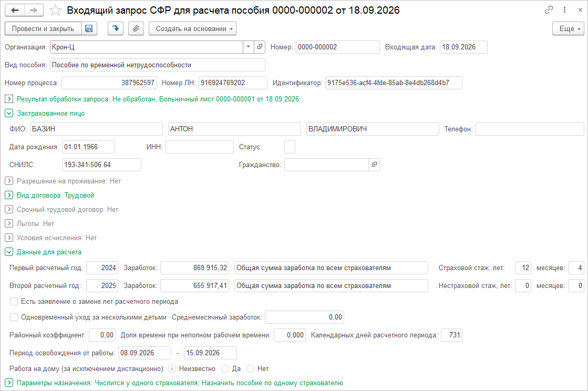Image resolution: width=588 pixels, height=391 pixels.
Task: Copy link with the chain icon
Action: 549,10
